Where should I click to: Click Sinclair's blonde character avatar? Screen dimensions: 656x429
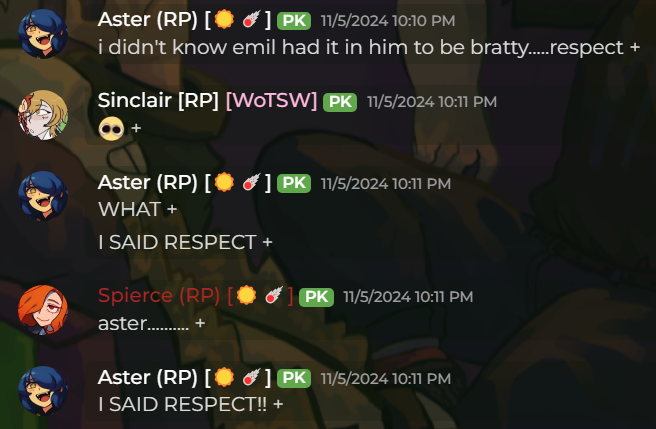tap(43, 115)
